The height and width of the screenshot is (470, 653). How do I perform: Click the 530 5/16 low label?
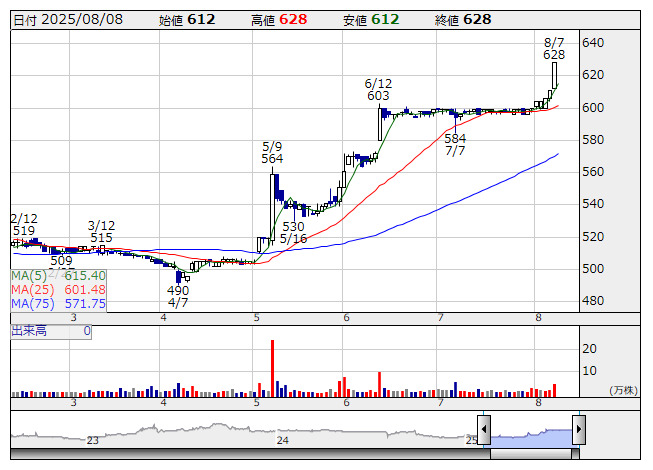pyautogui.click(x=293, y=233)
